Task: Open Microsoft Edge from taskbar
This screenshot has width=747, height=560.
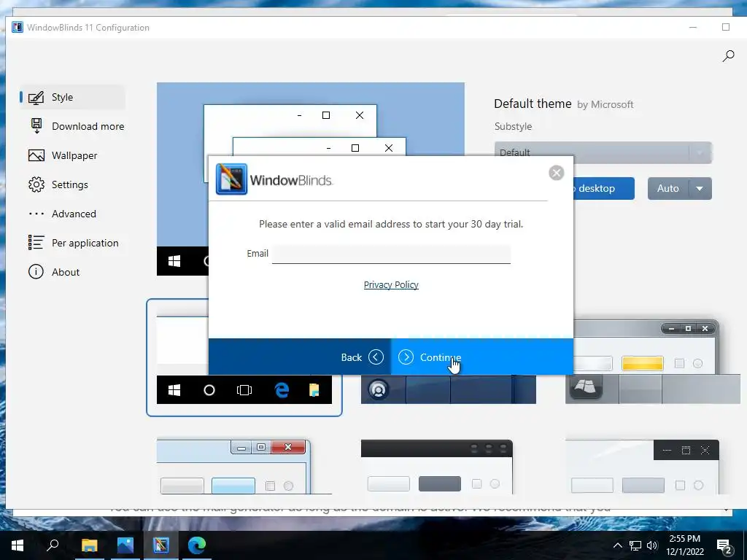Action: pyautogui.click(x=197, y=545)
